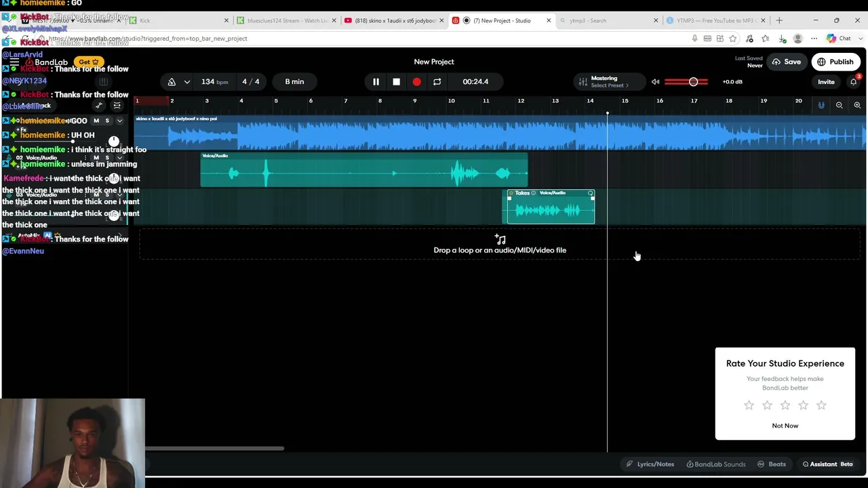This screenshot has height=488, width=868.
Task: Zoom out the timeline
Action: [840, 105]
